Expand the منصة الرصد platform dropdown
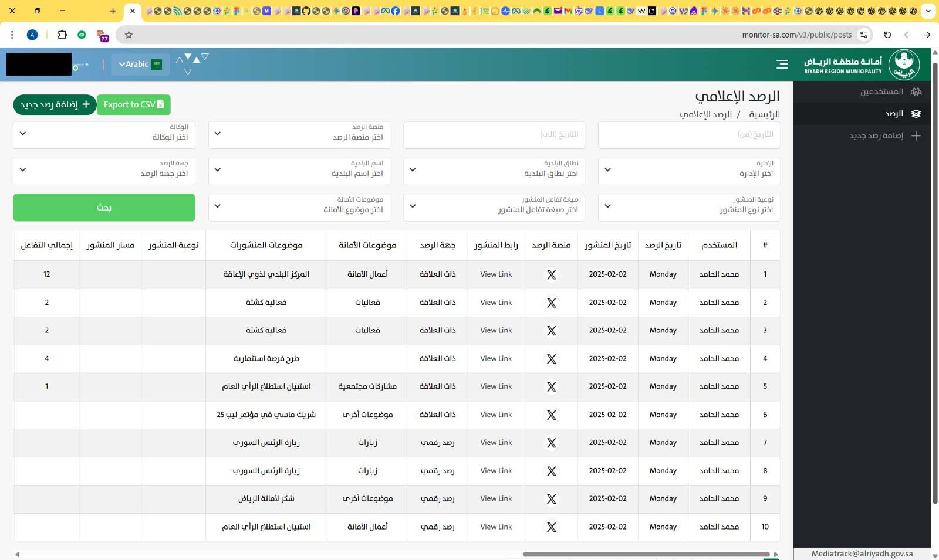The height and width of the screenshot is (560, 939). coord(299,135)
